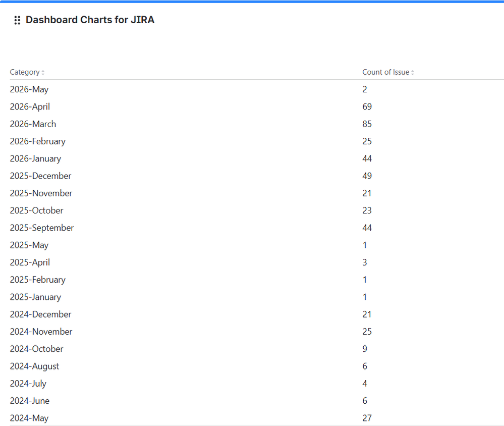Select the 2026-May category row
504x426 pixels.
[x=257, y=89]
